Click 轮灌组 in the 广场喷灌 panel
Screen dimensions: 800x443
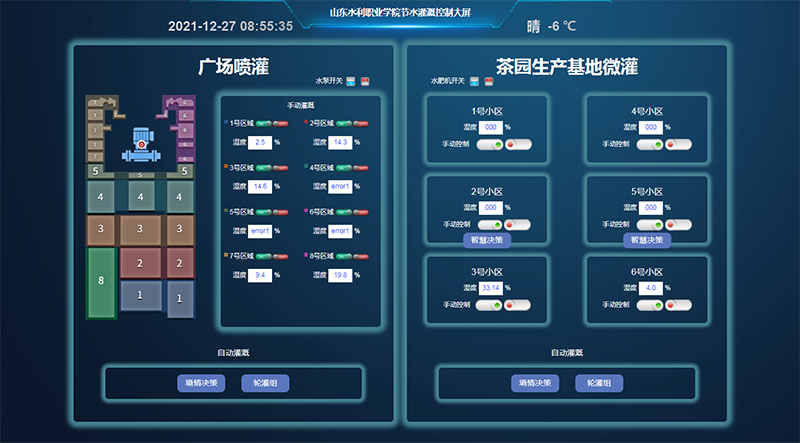[x=265, y=383]
